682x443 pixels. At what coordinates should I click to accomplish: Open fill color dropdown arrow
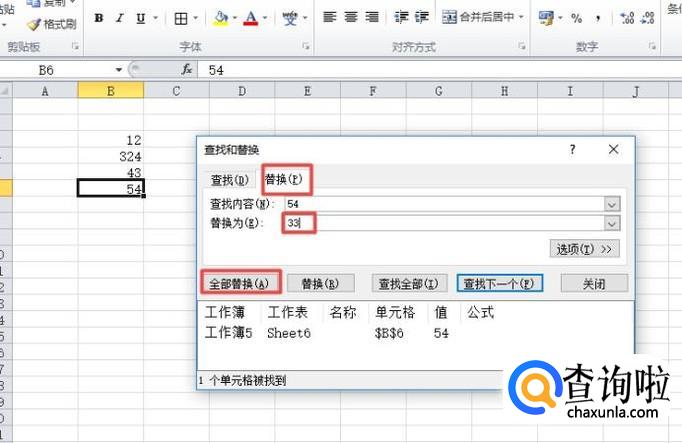(x=234, y=18)
